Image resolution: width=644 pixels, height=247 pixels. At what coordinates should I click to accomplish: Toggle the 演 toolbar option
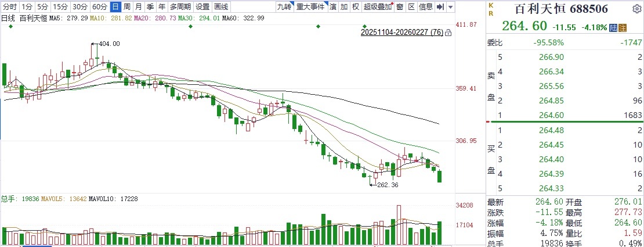(x=333, y=7)
